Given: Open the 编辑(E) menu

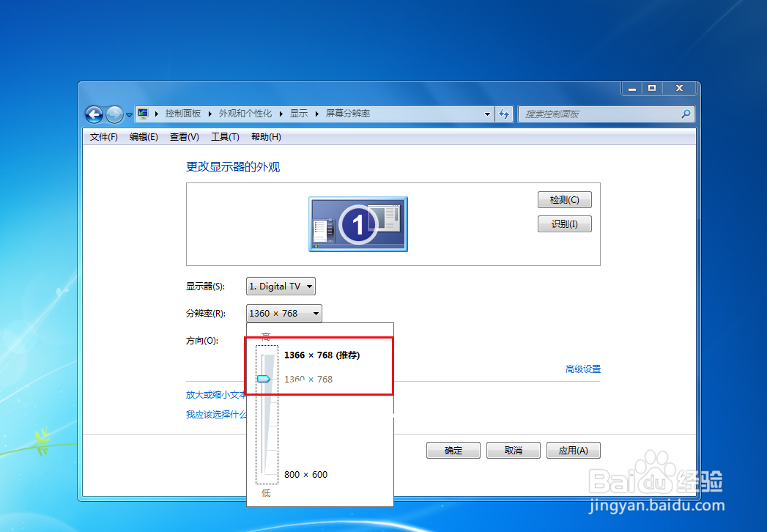Looking at the screenshot, I should click(144, 137).
